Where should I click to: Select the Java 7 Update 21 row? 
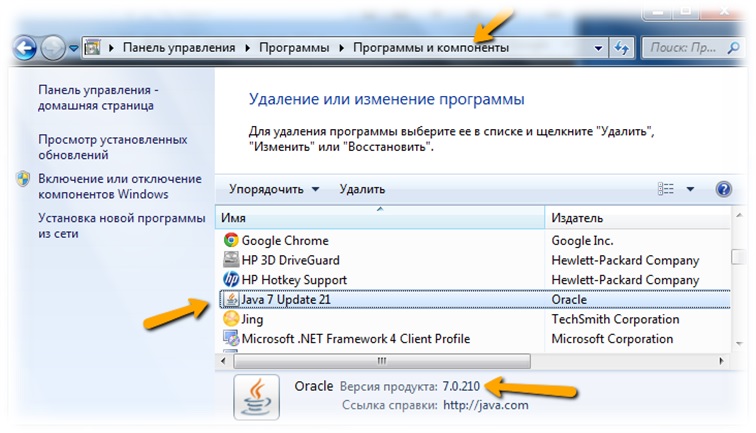(475, 299)
